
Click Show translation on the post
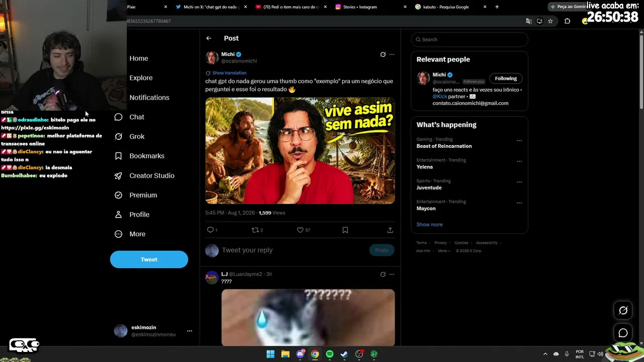click(229, 73)
